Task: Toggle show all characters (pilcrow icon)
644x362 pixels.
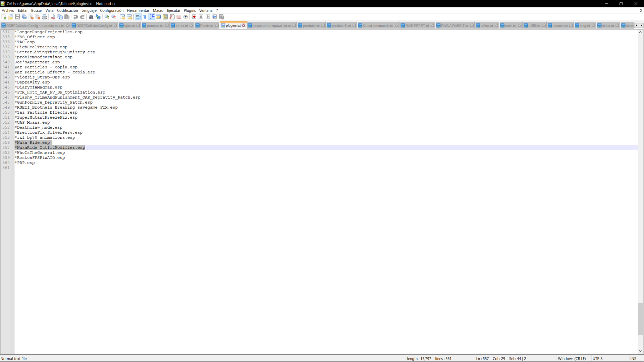Action: 145,17
